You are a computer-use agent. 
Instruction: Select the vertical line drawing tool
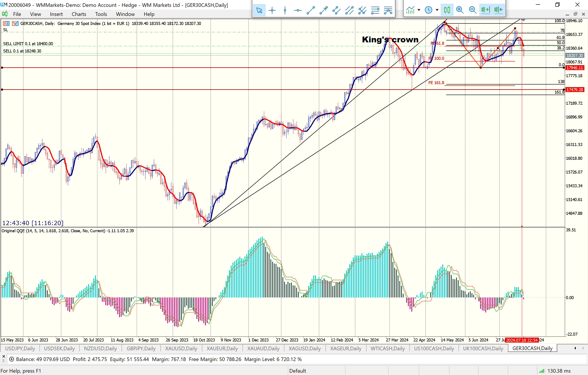(x=285, y=10)
